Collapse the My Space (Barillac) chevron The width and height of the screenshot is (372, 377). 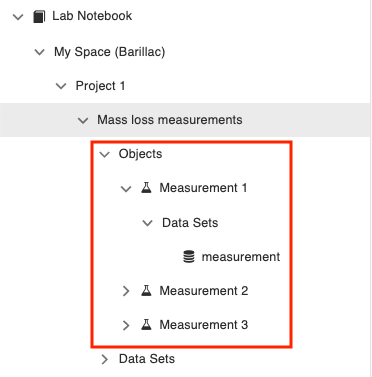tap(40, 52)
